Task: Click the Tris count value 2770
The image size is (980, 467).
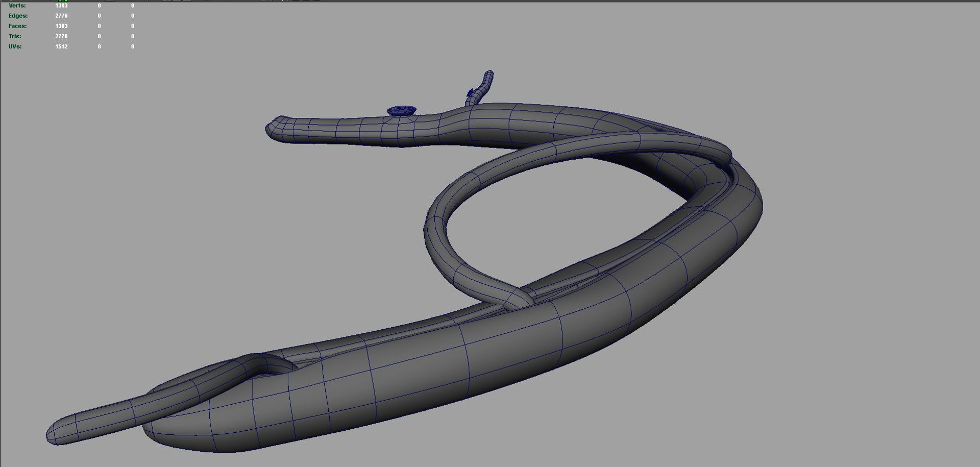Action: [61, 36]
